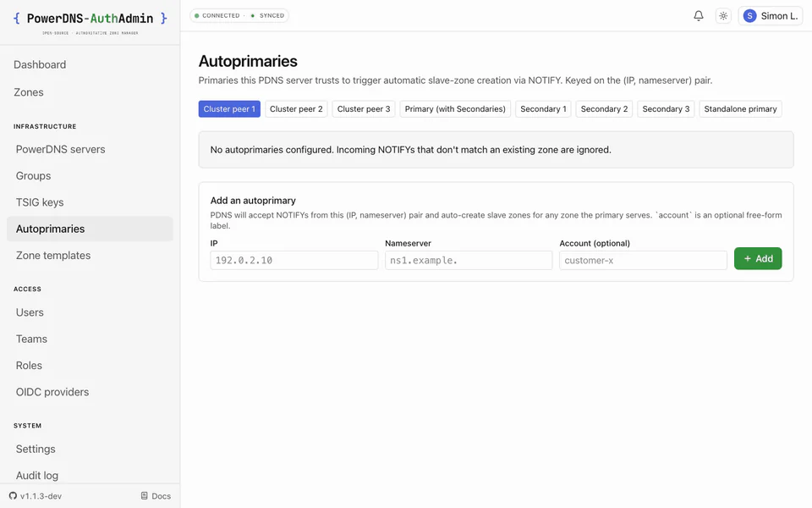The height and width of the screenshot is (508, 812).
Task: Focus the IP input field
Action: point(294,260)
